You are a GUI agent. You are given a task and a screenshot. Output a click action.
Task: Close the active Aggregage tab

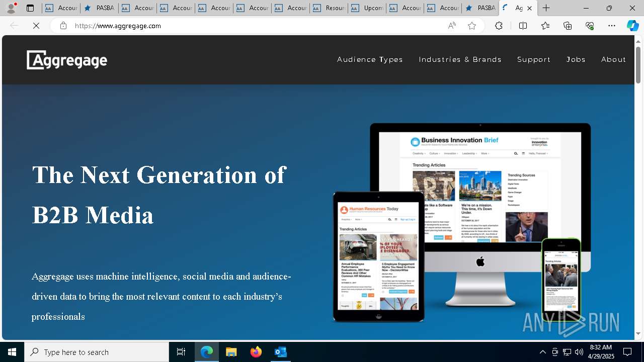pos(529,8)
